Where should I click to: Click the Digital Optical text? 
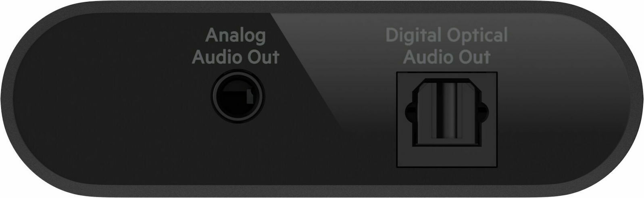coord(447,36)
